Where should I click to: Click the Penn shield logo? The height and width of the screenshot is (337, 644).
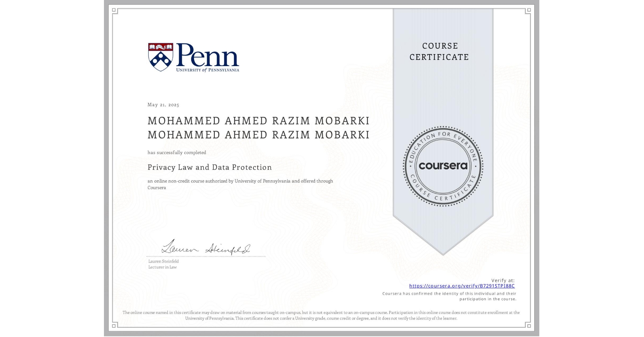160,57
